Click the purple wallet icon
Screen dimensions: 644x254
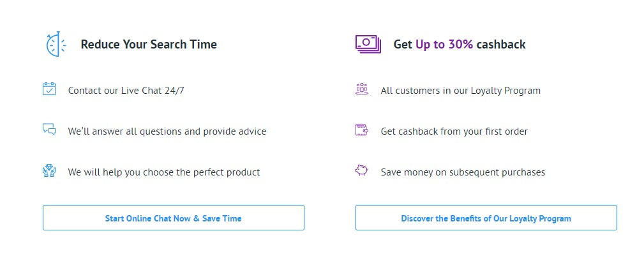tap(362, 130)
